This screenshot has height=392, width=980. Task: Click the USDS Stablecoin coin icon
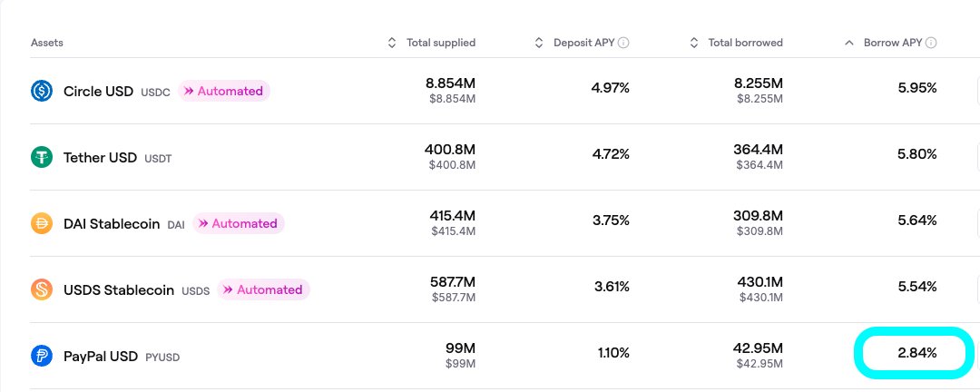[x=42, y=289]
